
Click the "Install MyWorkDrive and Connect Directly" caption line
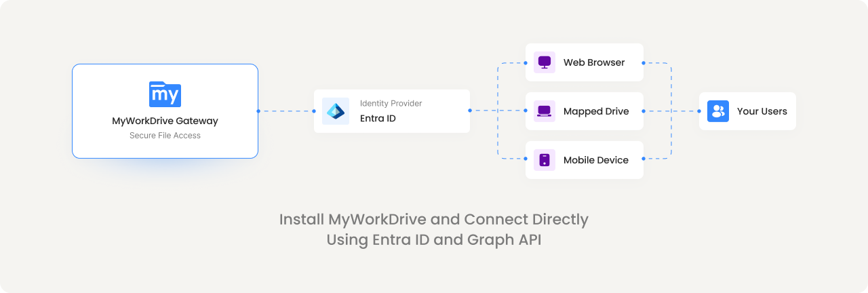coord(434,220)
